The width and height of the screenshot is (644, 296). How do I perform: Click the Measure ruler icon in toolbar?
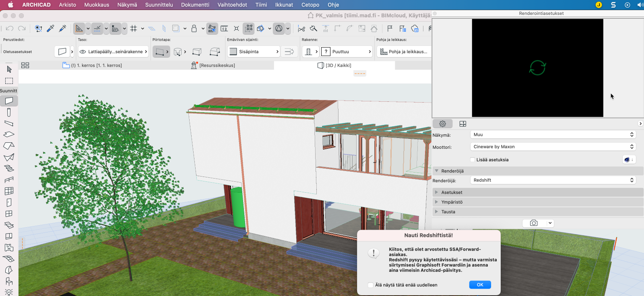coord(224,29)
